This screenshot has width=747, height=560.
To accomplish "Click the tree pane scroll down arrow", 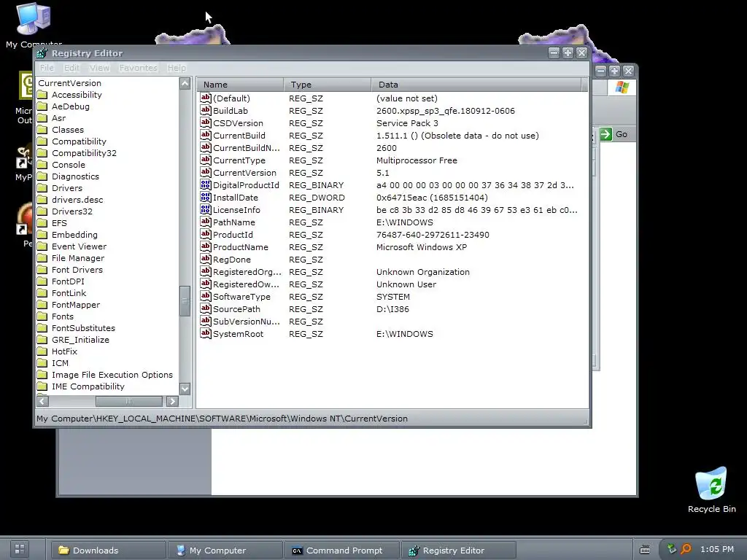I will 185,389.
